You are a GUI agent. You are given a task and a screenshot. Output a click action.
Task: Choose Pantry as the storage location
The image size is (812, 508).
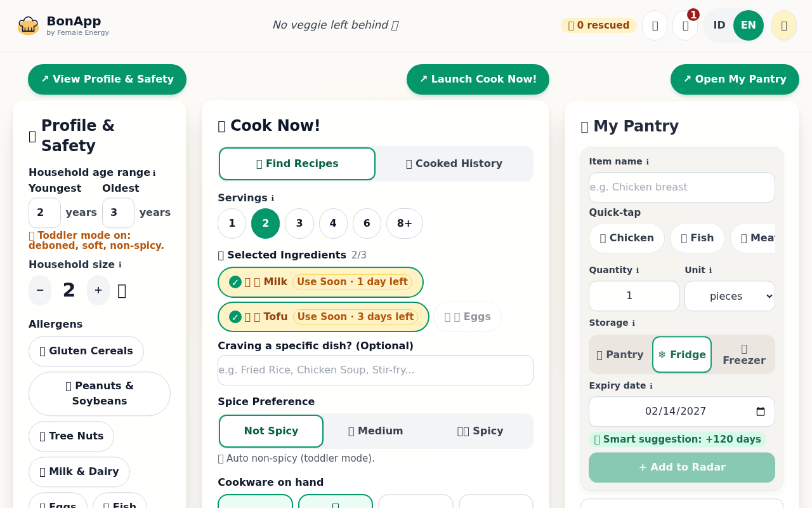click(620, 354)
